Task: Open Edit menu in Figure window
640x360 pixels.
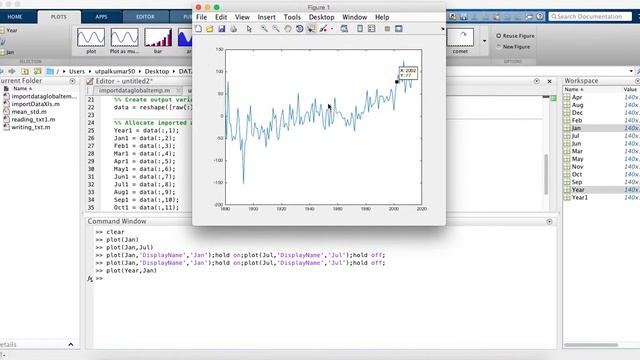Action: tap(221, 17)
